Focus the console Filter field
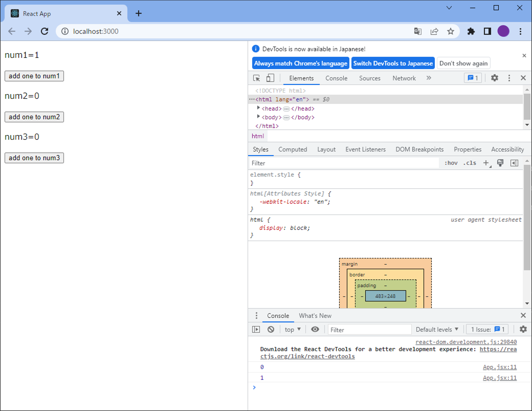 370,330
